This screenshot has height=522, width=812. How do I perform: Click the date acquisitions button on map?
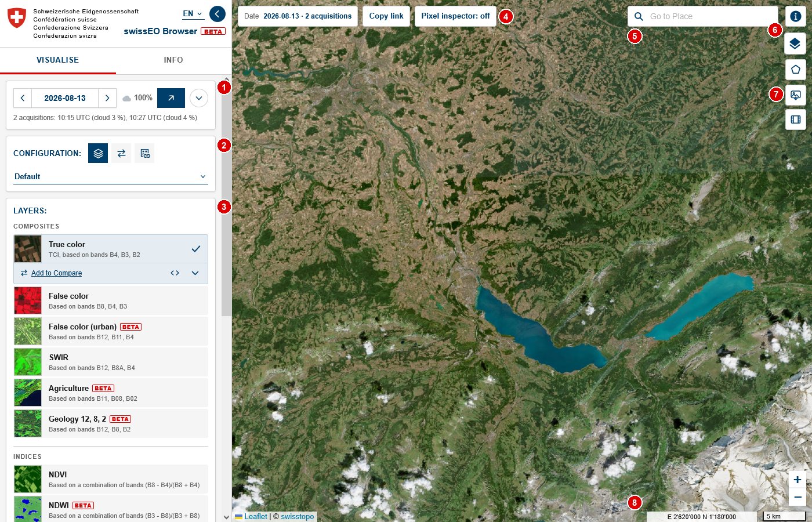click(x=298, y=16)
